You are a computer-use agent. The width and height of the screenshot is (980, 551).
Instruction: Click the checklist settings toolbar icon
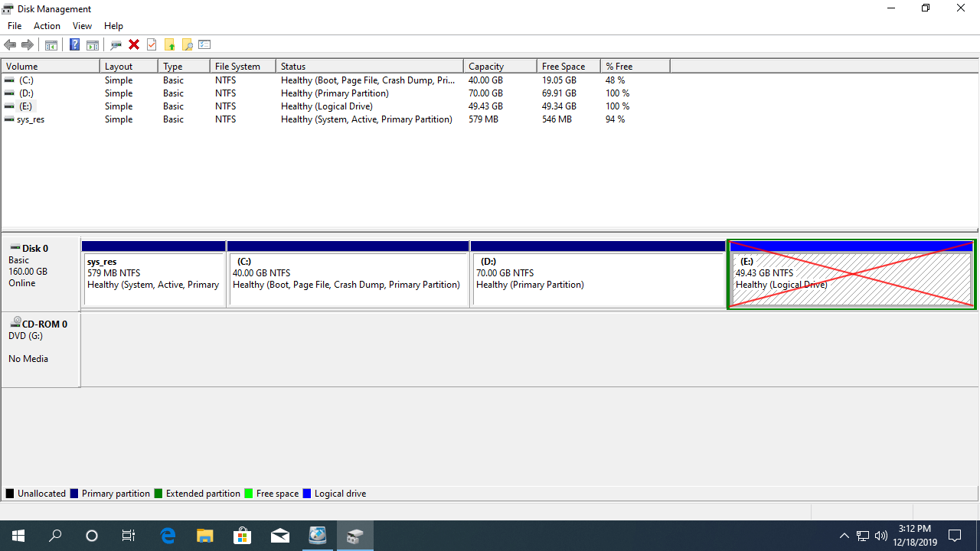(204, 45)
